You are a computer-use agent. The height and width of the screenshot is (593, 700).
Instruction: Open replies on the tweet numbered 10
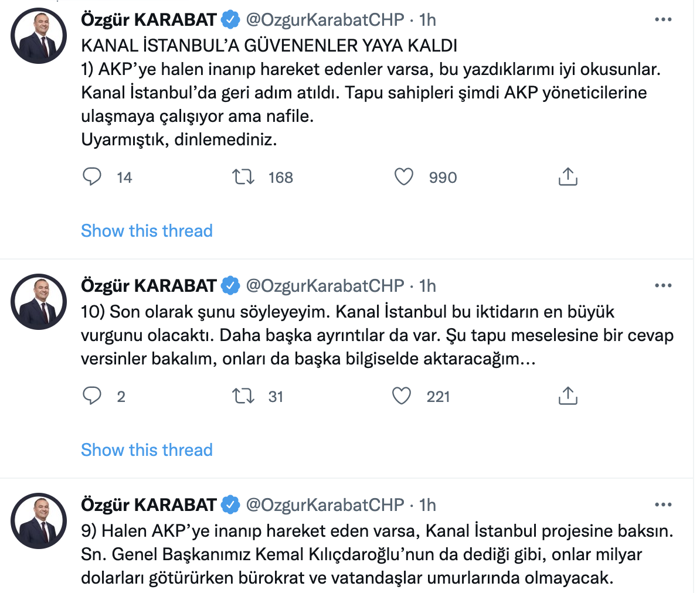click(x=92, y=396)
